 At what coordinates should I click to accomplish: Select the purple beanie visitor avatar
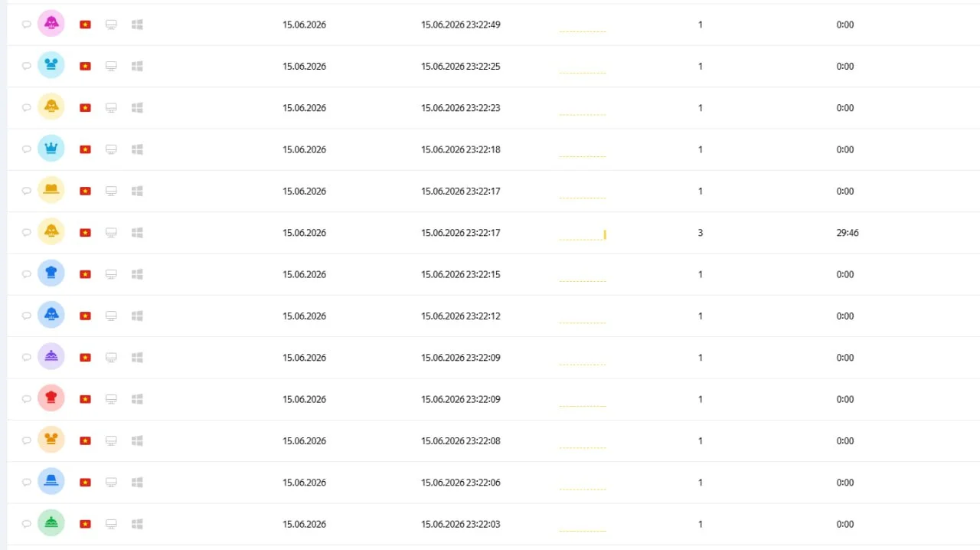click(x=51, y=357)
